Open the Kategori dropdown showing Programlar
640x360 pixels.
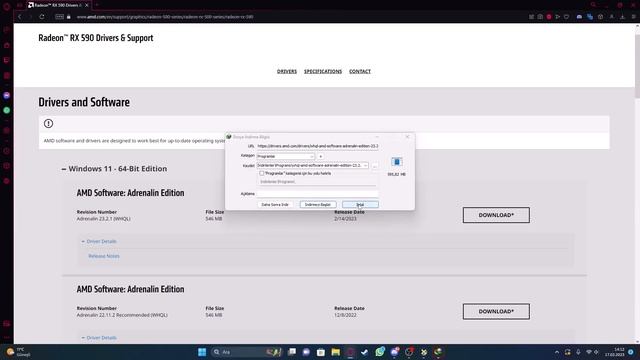point(285,156)
